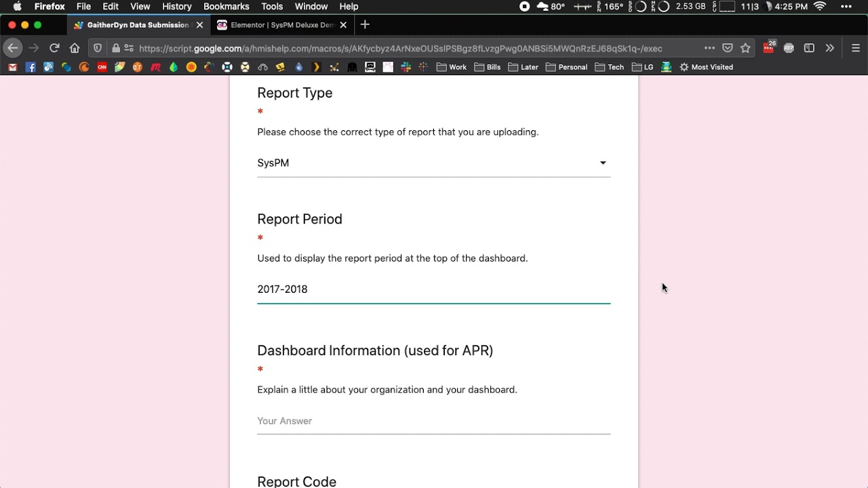Open the History menu
Screen dimensions: 868x488
[x=177, y=6]
